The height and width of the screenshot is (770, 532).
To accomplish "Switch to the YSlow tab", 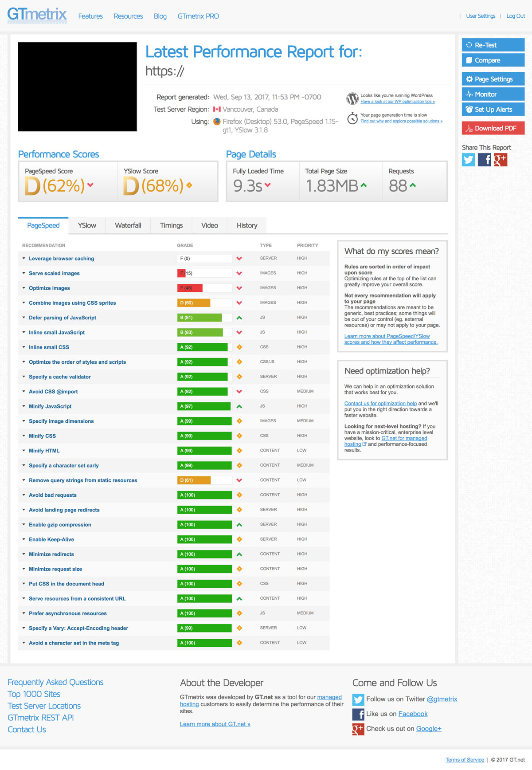I will pyautogui.click(x=87, y=225).
